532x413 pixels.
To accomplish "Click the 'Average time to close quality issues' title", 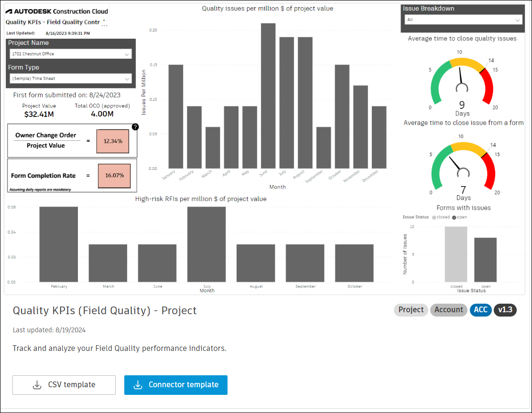I will pyautogui.click(x=462, y=39).
